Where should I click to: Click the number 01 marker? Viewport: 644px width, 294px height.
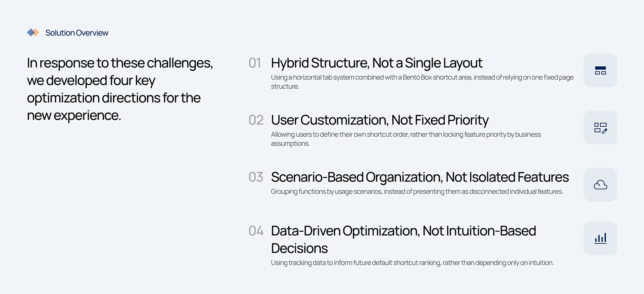[255, 63]
